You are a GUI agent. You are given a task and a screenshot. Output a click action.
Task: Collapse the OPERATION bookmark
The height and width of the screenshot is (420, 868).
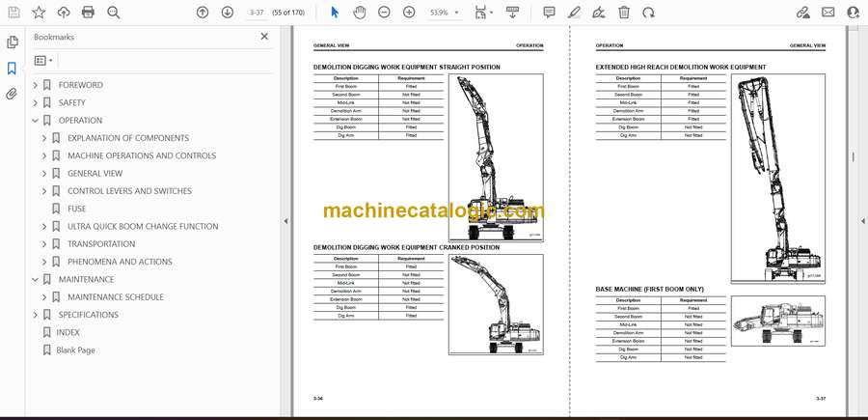36,121
